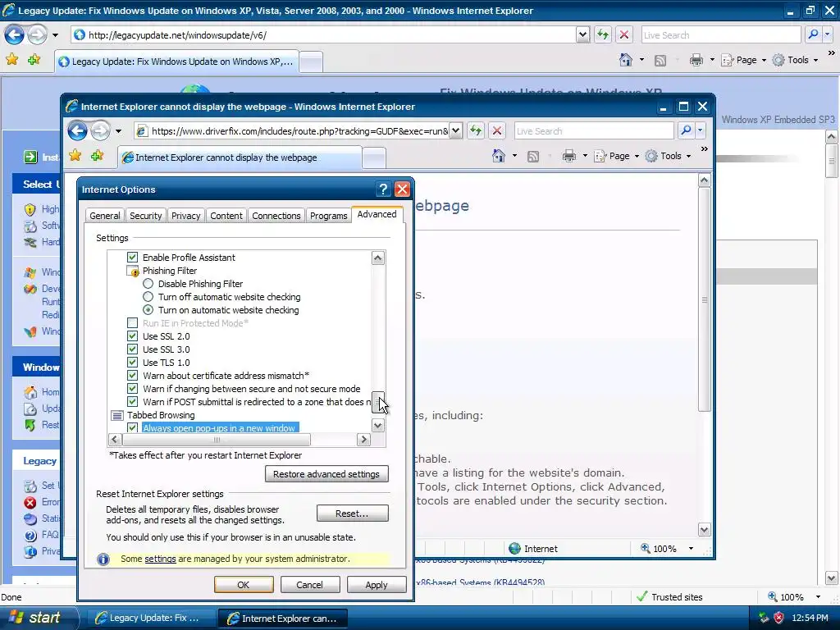Open search options dropdown in error window
This screenshot has width=840, height=630.
pos(700,130)
